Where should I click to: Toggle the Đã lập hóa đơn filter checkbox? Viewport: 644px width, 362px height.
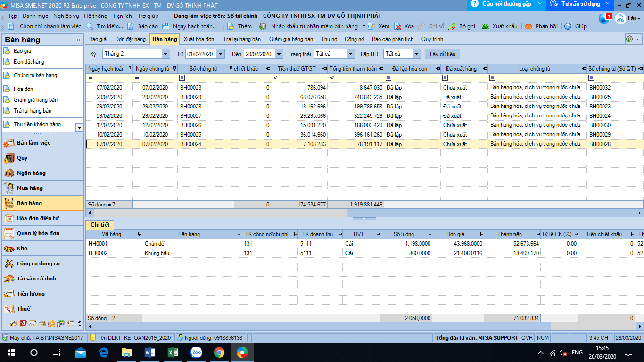(x=388, y=78)
